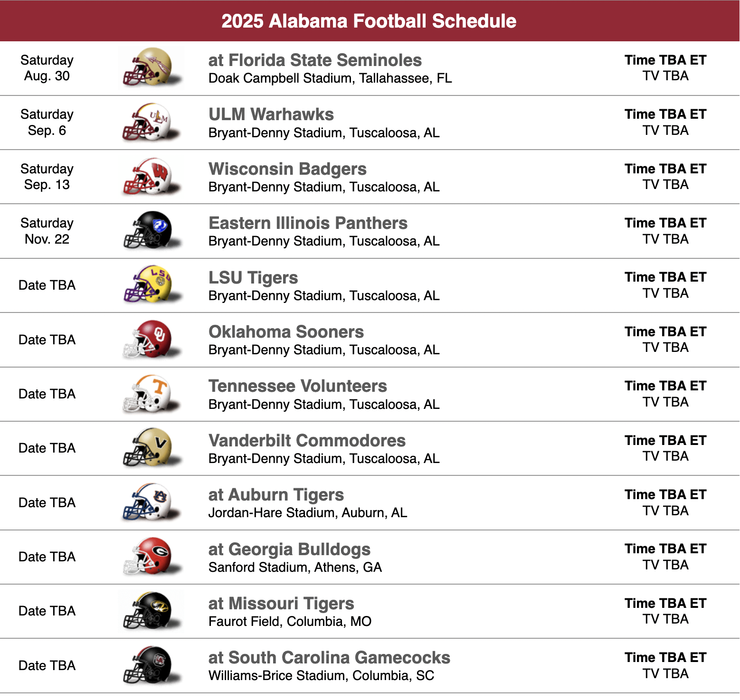Click the ULM Warhawks helmet icon
740x700 pixels.
pos(151,123)
